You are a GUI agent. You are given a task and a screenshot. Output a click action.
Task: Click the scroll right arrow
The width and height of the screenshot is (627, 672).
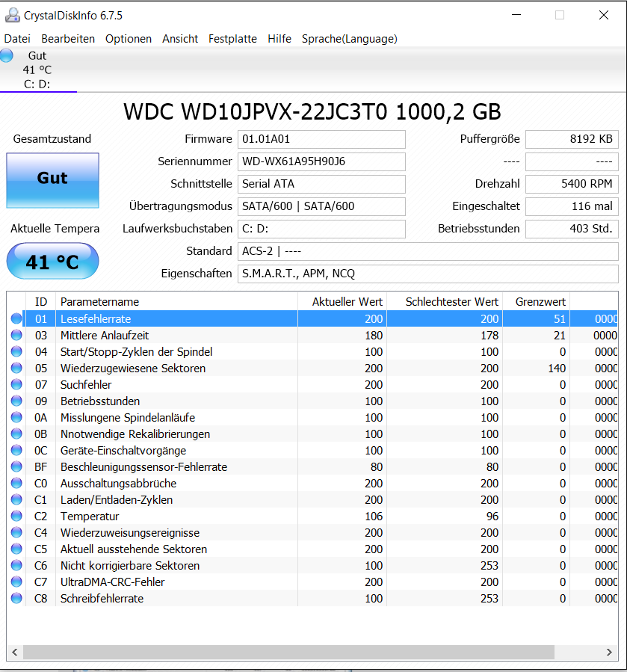[609, 653]
